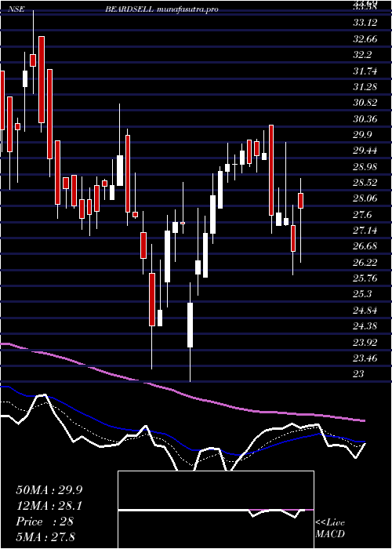Click inside the MACD indicator box
The width and height of the screenshot is (392, 549).
click(x=216, y=510)
